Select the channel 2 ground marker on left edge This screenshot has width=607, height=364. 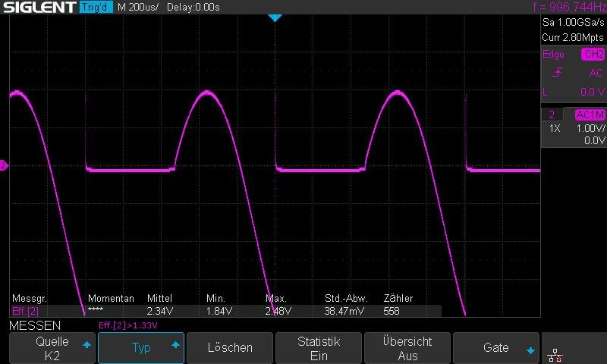click(4, 166)
